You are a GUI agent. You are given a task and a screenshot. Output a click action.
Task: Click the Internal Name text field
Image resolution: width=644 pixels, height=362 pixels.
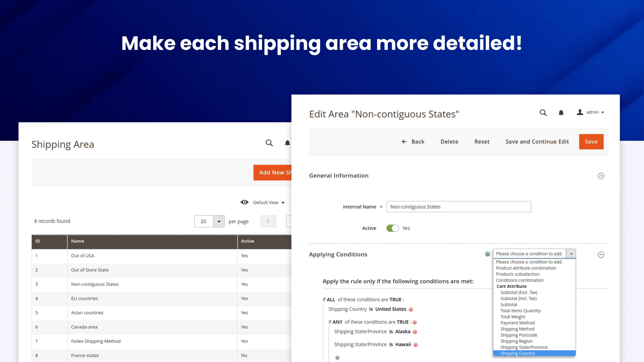click(458, 207)
